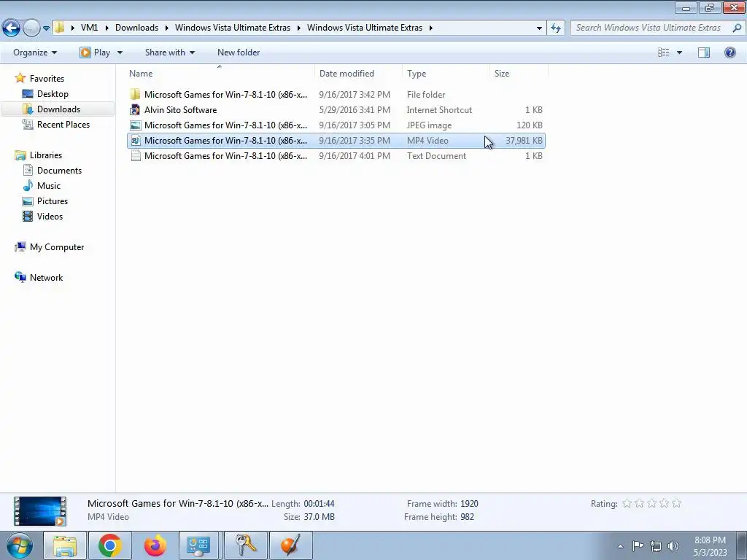The width and height of the screenshot is (747, 560).
Task: Show hidden system tray icons arrow
Action: (620, 546)
